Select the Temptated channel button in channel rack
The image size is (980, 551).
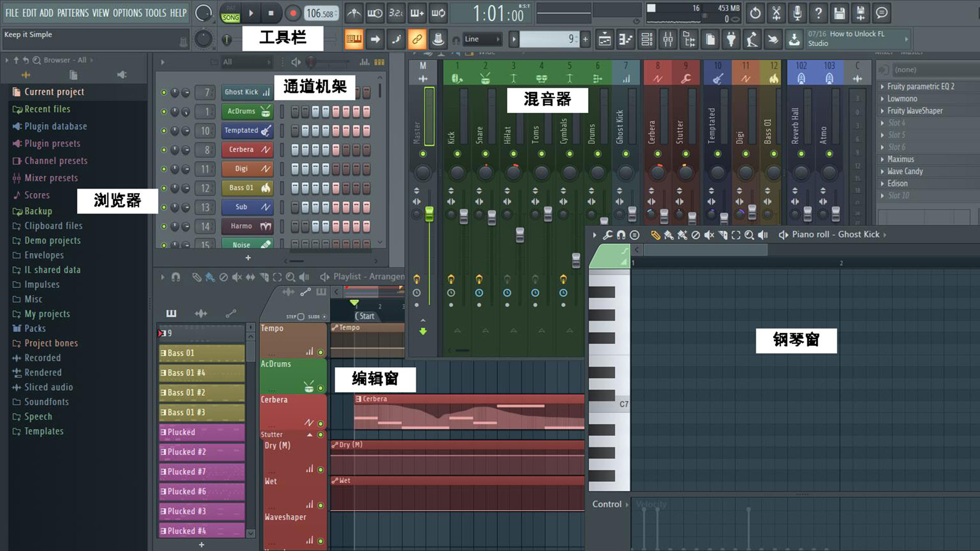247,131
